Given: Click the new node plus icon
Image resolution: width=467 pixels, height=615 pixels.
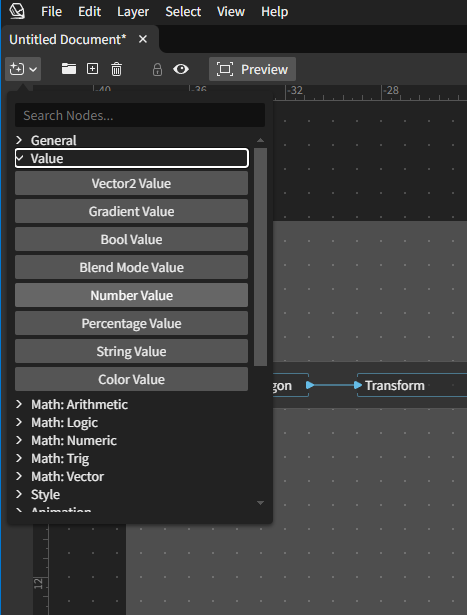Looking at the screenshot, I should click(16, 69).
